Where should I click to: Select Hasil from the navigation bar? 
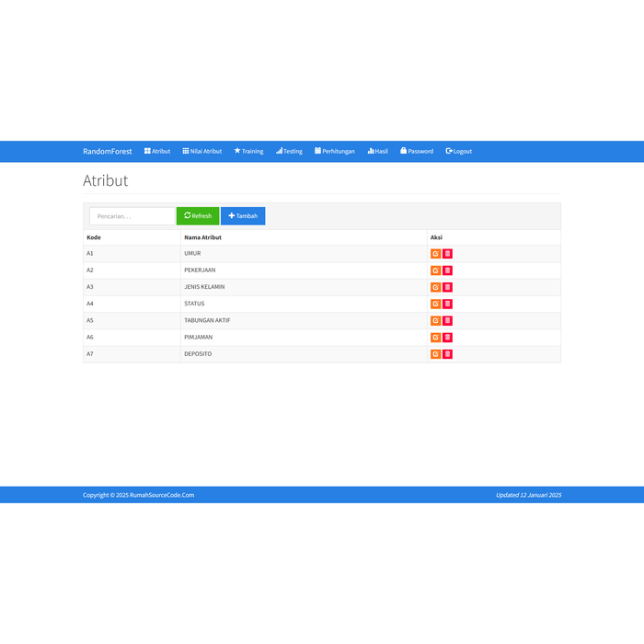coord(378,151)
